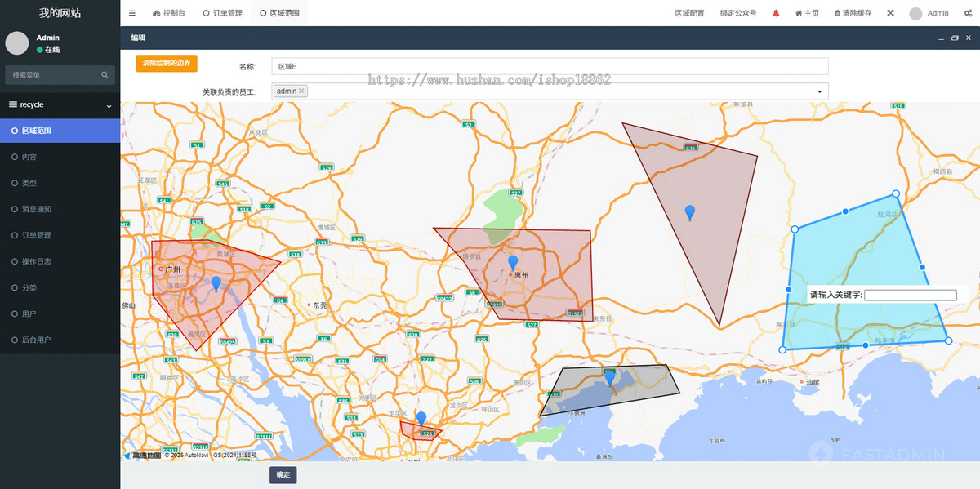Click the map keyword search input

tap(910, 295)
